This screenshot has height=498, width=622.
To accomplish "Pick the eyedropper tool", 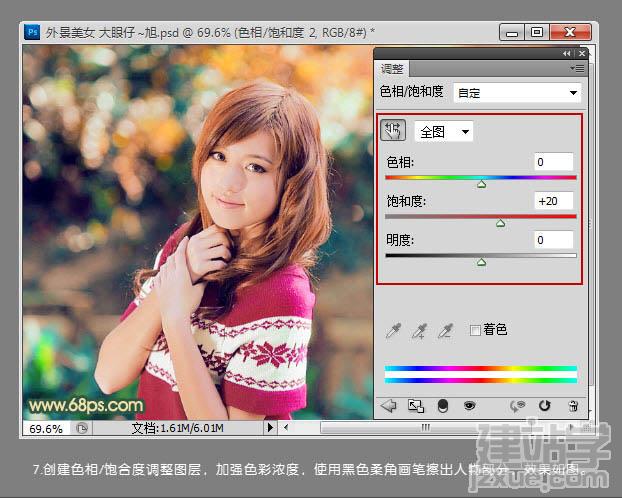I will pyautogui.click(x=393, y=331).
